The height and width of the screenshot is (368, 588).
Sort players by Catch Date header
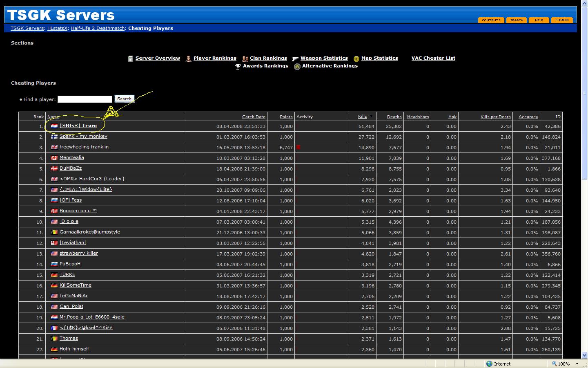coord(254,117)
